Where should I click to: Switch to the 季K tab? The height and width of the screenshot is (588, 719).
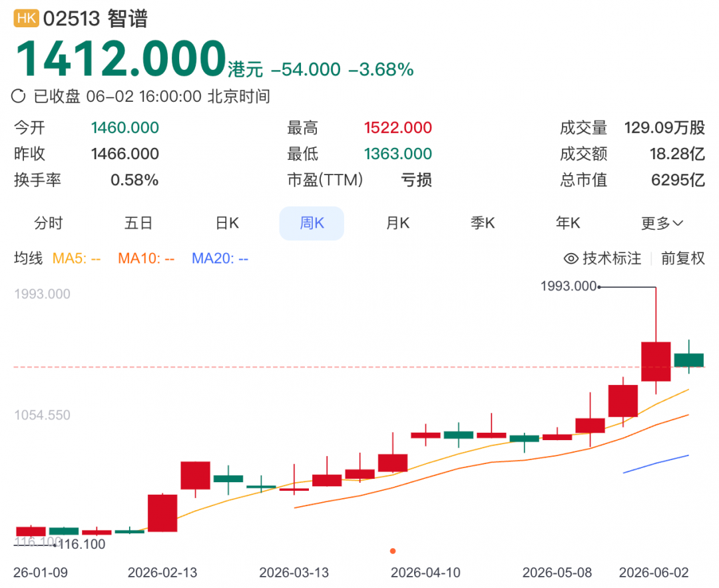point(483,223)
